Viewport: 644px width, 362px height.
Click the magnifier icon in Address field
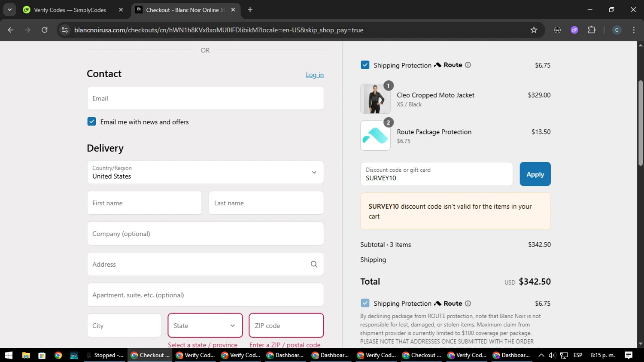coord(314,264)
